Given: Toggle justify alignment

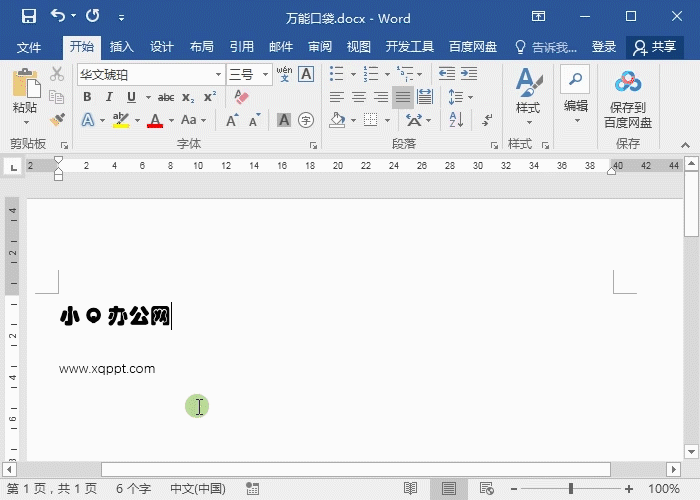Looking at the screenshot, I should pos(403,97).
